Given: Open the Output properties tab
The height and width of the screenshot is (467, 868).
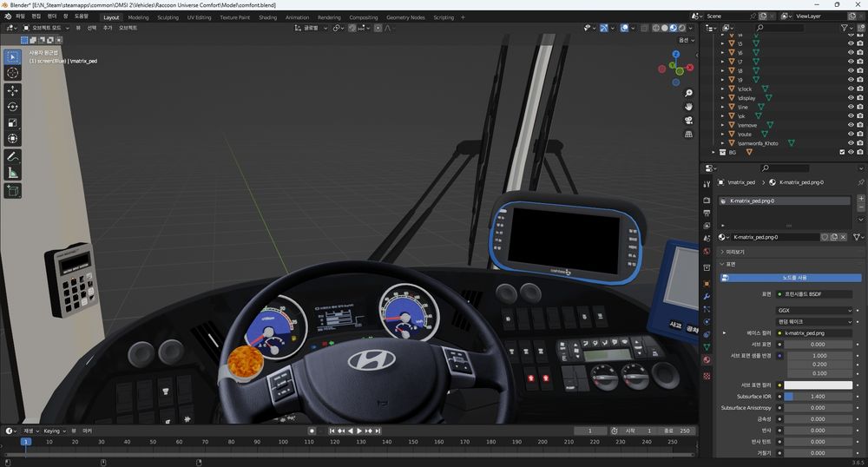Looking at the screenshot, I should 707,213.
